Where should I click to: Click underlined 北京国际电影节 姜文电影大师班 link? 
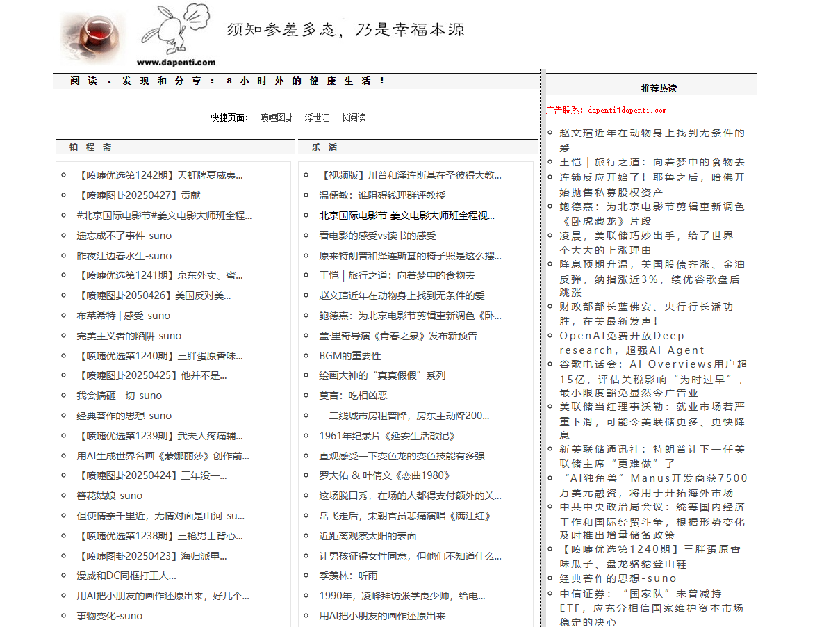406,215
